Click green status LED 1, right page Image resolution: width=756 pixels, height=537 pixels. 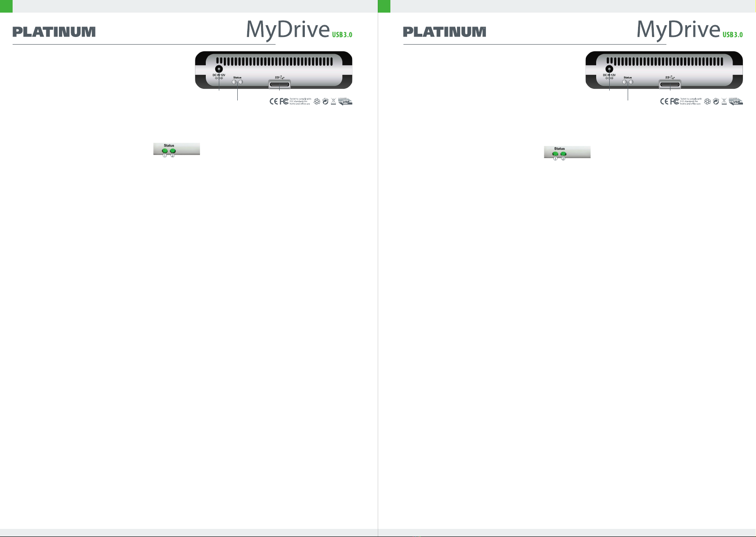pyautogui.click(x=555, y=154)
